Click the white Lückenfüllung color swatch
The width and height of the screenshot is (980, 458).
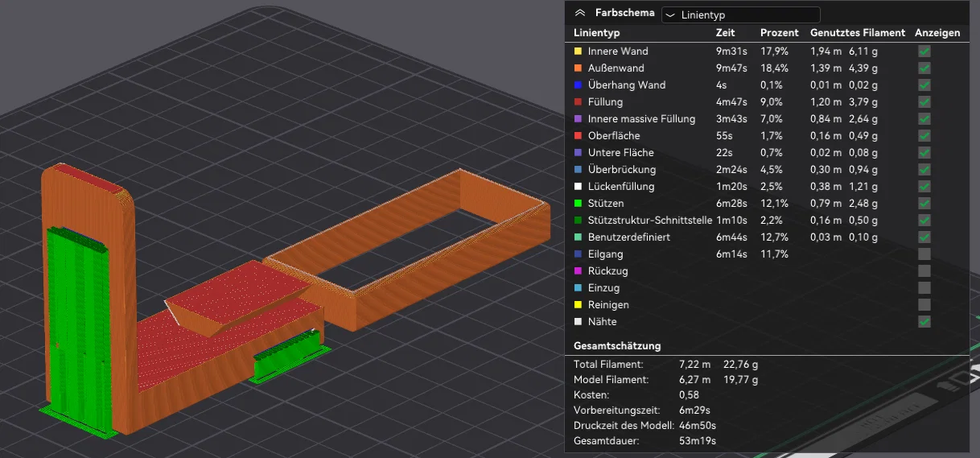(x=577, y=186)
